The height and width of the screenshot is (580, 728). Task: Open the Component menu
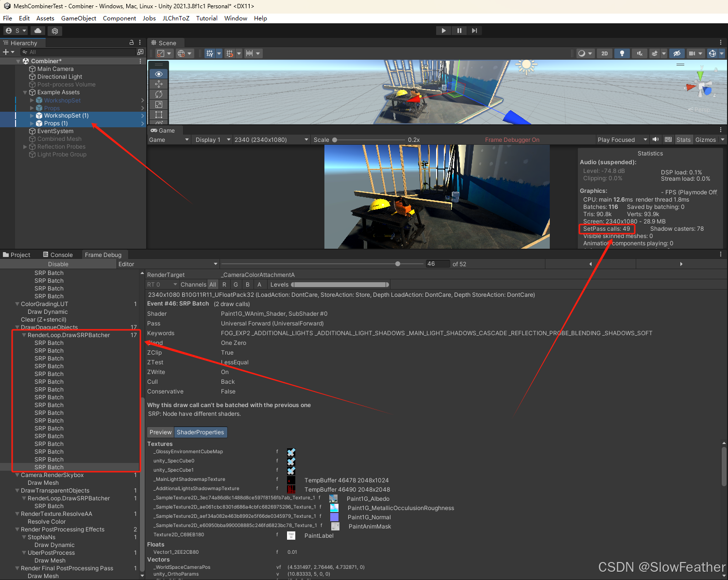pos(119,18)
